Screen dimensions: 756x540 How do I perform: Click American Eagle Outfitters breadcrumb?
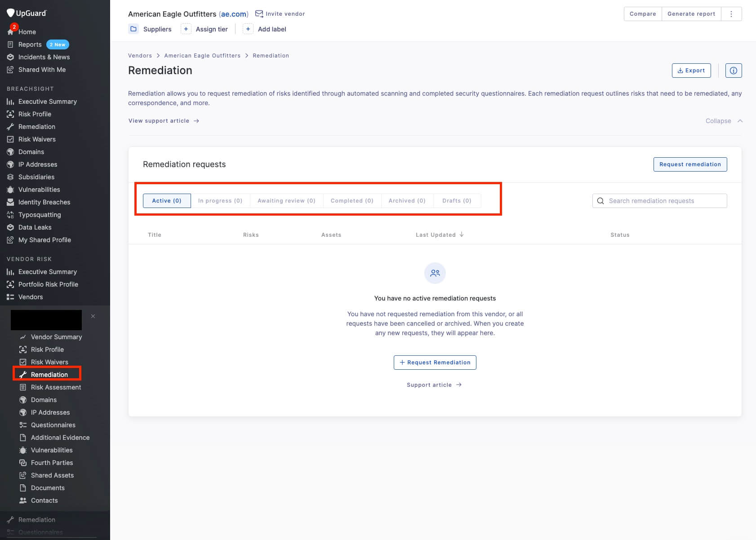click(202, 56)
